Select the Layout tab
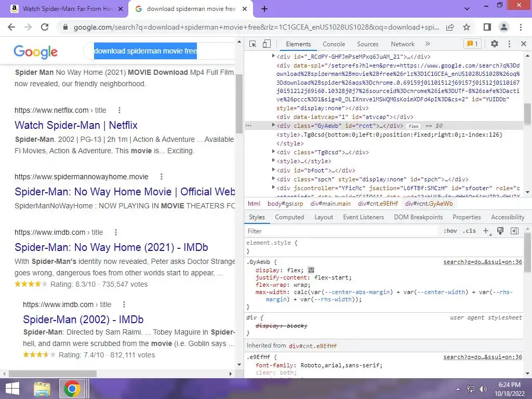Viewport: 532px width, 399px height. tap(324, 217)
